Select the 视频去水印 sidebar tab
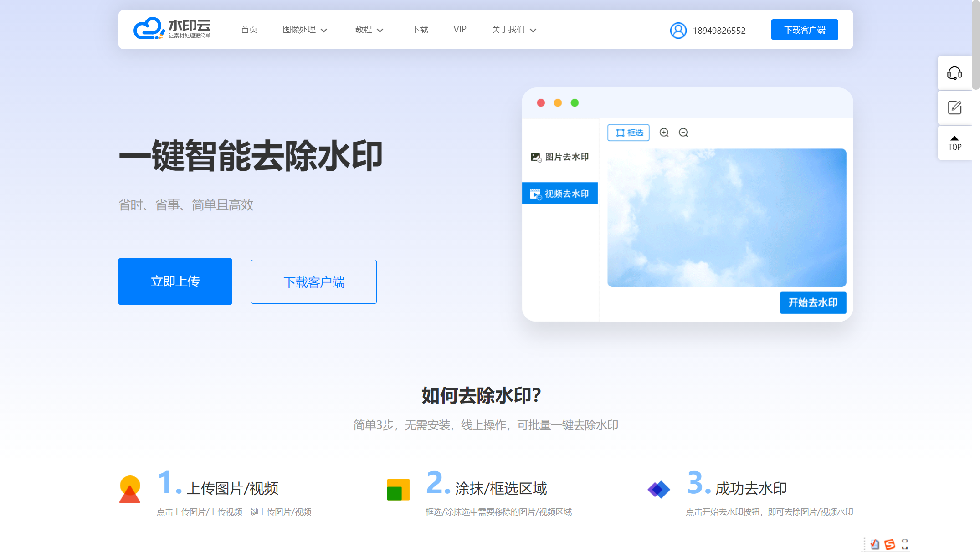Screen dimensions: 980x552 coord(560,194)
